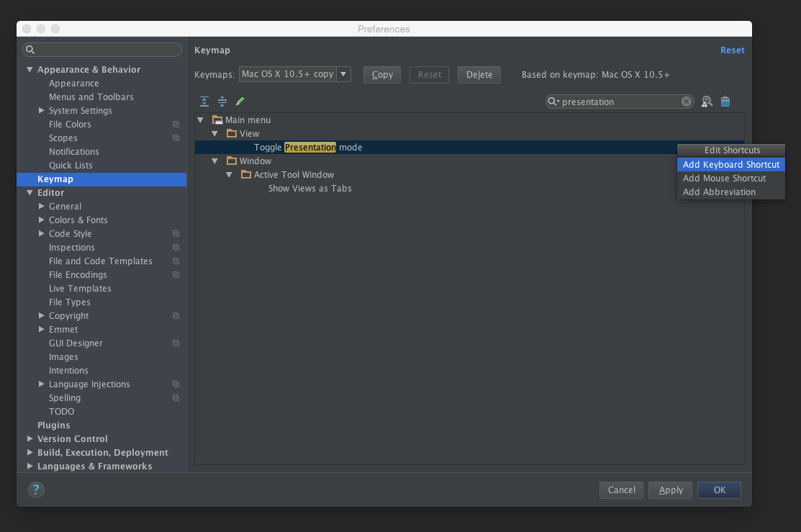Choose Add Keyboard Shortcut from popup
801x532 pixels.
730,165
